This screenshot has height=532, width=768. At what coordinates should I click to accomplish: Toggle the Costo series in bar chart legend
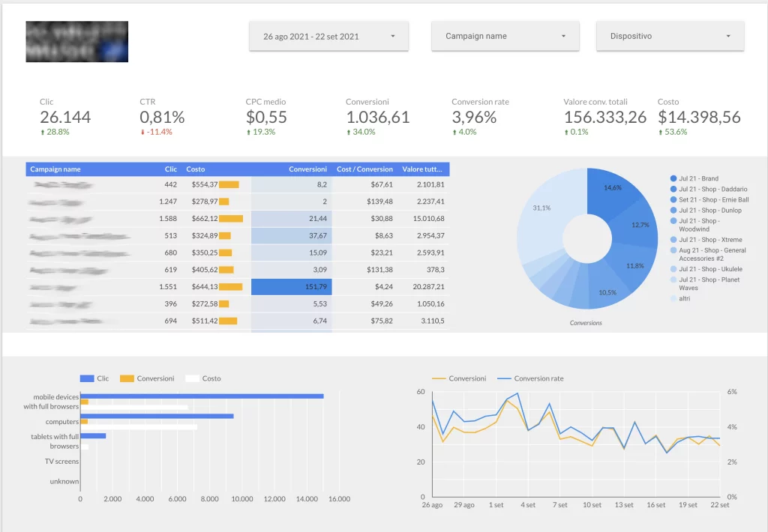pos(203,378)
